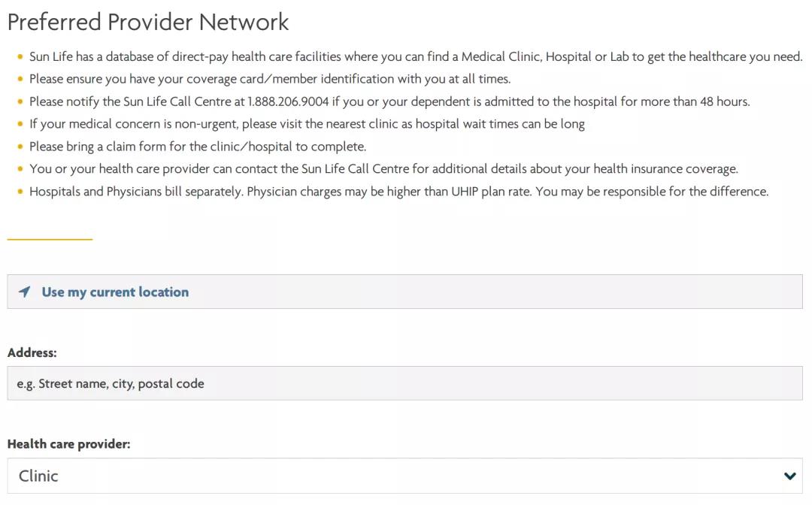812x505 pixels.
Task: Open the Health care provider dropdown
Action: pos(404,476)
